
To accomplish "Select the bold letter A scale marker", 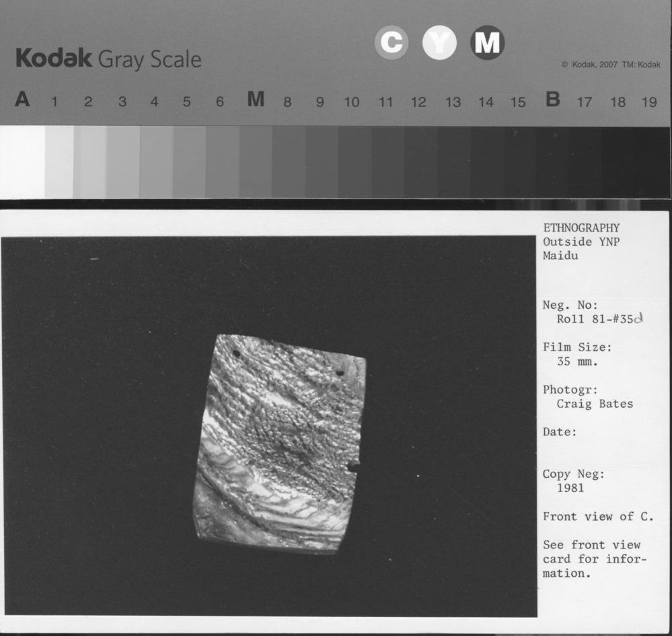I will pos(22,100).
